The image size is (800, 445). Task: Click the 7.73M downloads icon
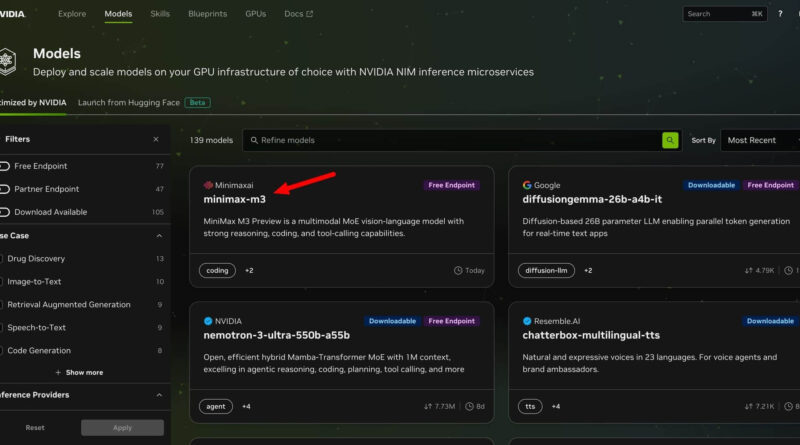click(428, 406)
